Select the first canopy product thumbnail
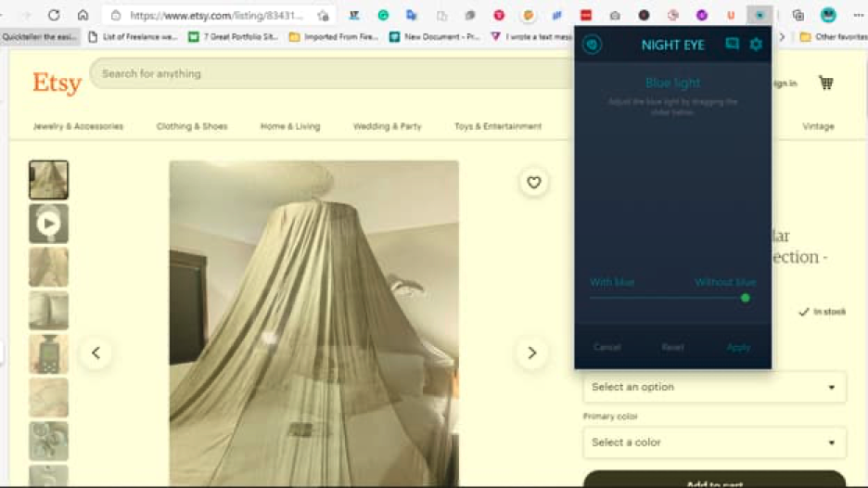868x488 pixels. click(x=49, y=180)
